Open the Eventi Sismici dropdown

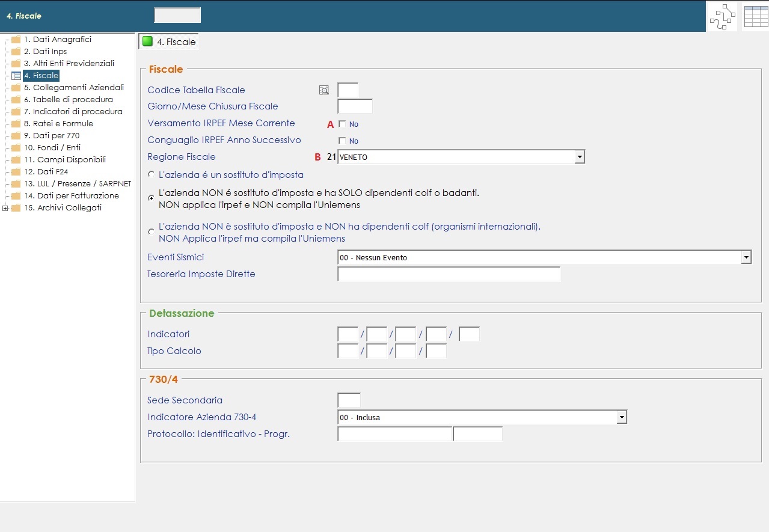pos(746,257)
